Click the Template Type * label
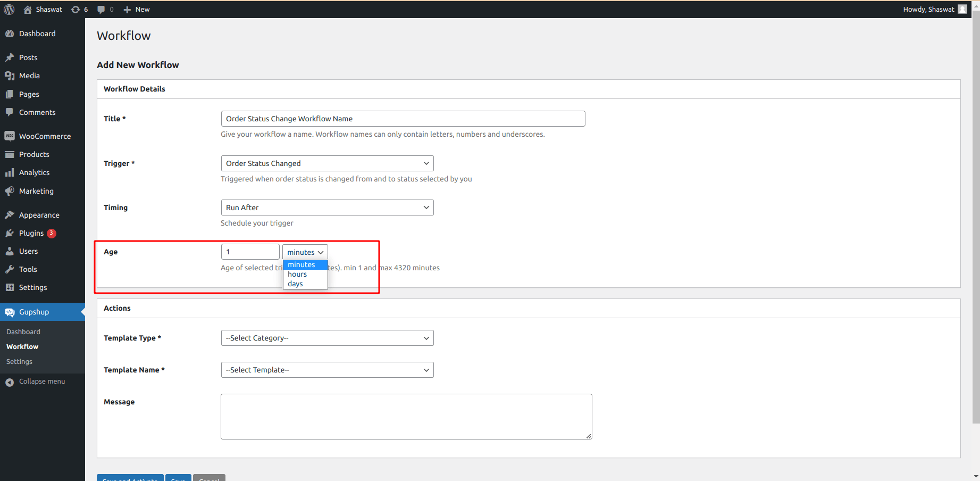Screen dimensions: 980x481 click(132, 338)
